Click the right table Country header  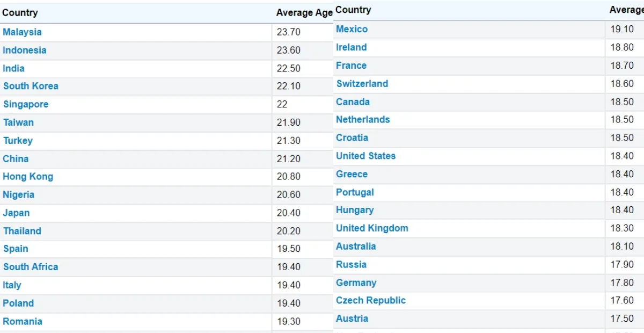click(353, 10)
